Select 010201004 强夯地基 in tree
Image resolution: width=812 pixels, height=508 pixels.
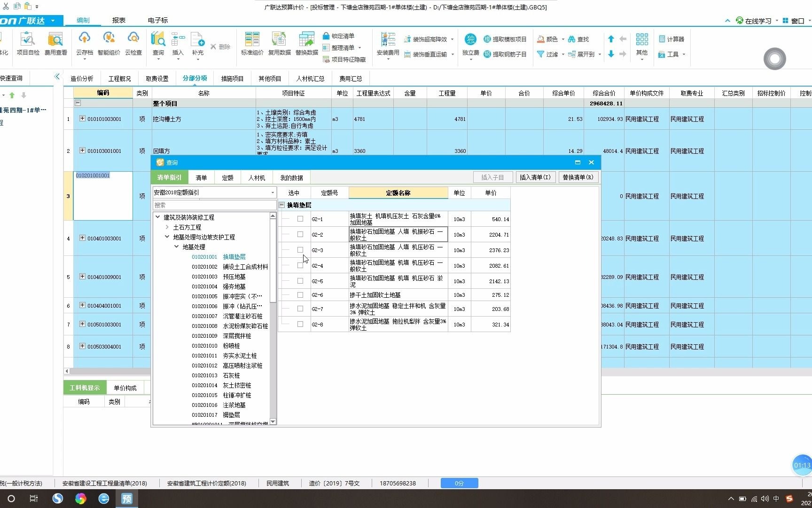tap(219, 286)
